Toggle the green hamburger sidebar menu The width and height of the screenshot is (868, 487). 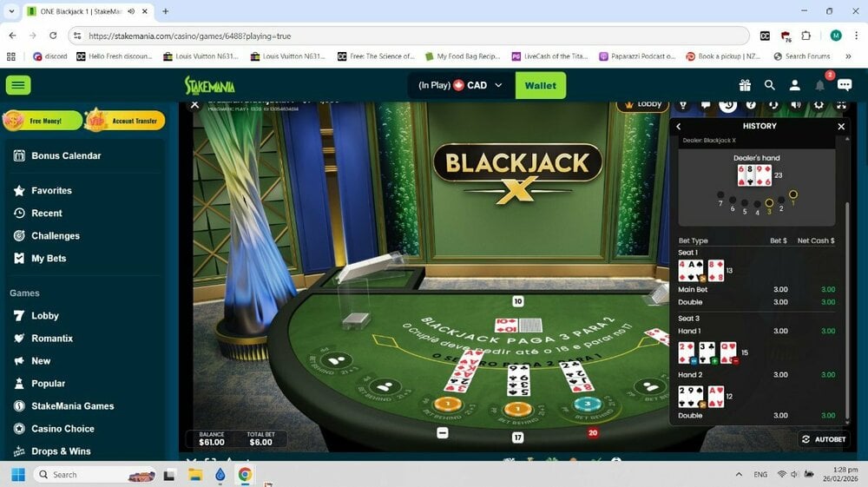[18, 85]
